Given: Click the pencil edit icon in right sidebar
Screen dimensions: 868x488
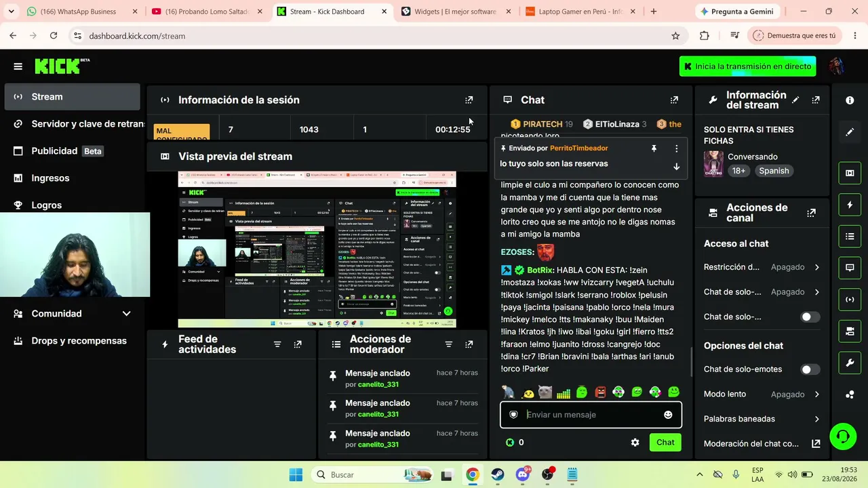Looking at the screenshot, I should (x=850, y=132).
